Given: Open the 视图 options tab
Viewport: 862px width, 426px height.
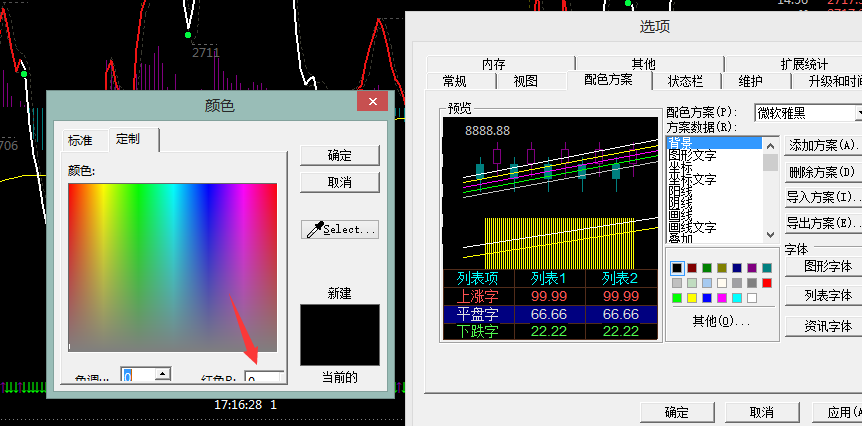Looking at the screenshot, I should click(x=525, y=81).
